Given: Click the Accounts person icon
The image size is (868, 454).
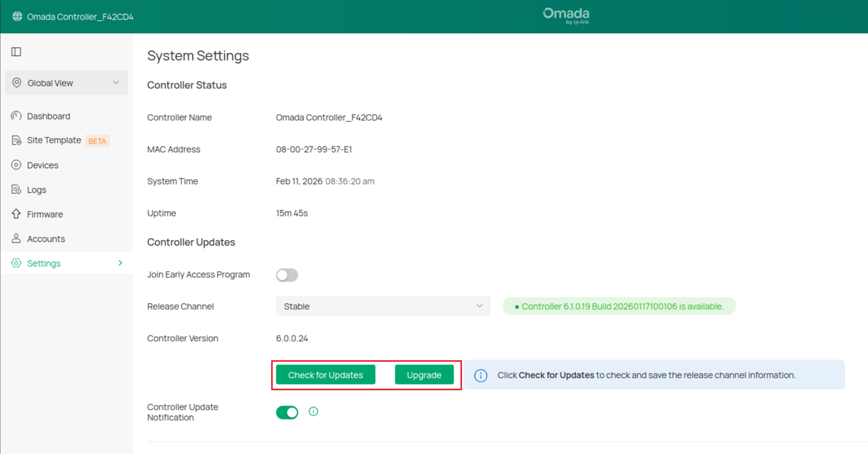Looking at the screenshot, I should pos(16,239).
